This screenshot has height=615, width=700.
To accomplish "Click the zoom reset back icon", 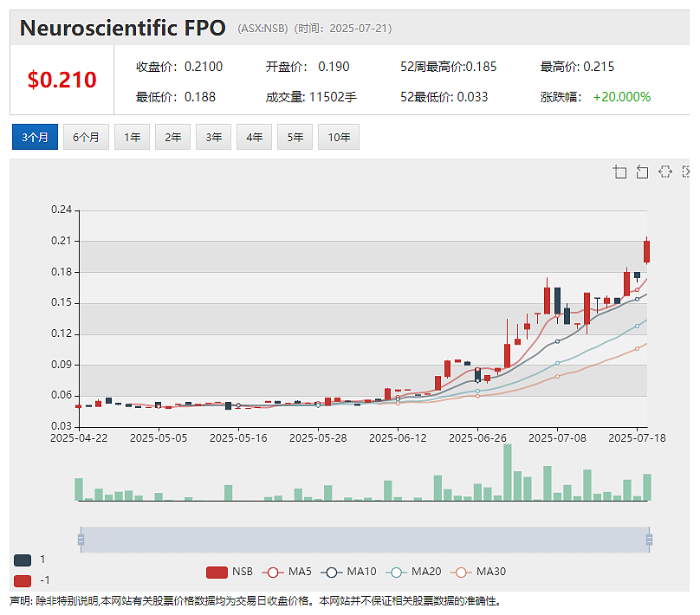I will (642, 172).
